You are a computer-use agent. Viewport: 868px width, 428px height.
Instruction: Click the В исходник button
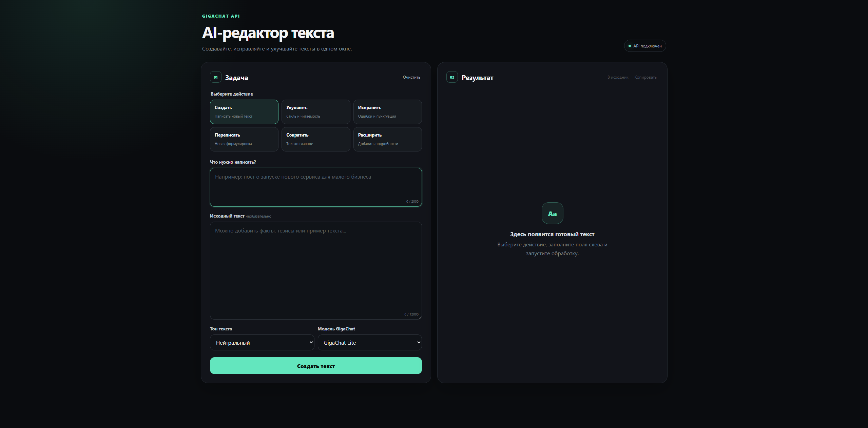618,77
